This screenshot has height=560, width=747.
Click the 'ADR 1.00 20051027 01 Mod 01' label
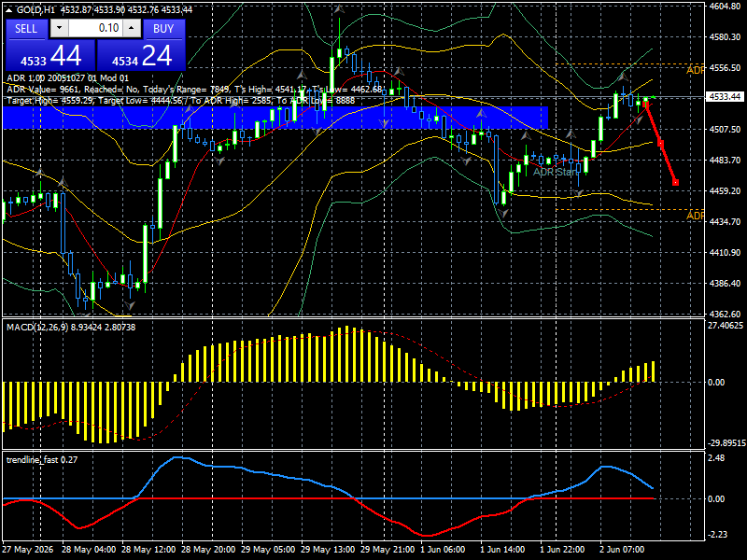pos(67,78)
